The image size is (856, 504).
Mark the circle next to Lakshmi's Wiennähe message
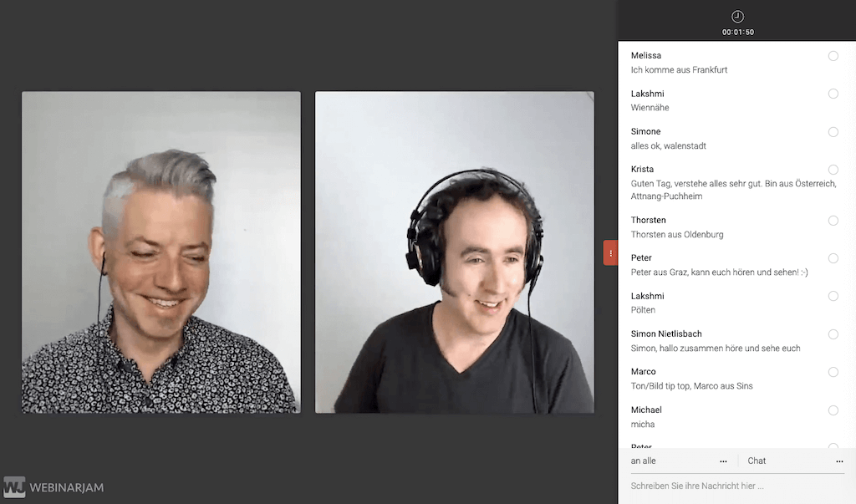tap(833, 94)
